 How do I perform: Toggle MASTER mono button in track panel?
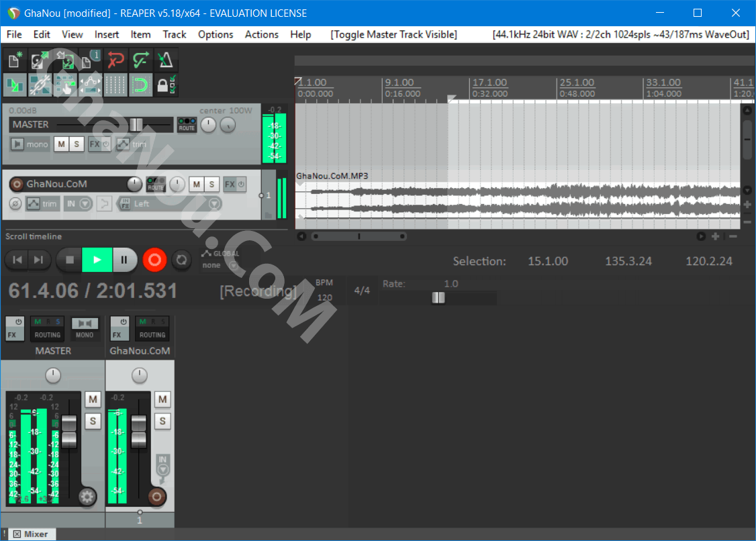(30, 144)
